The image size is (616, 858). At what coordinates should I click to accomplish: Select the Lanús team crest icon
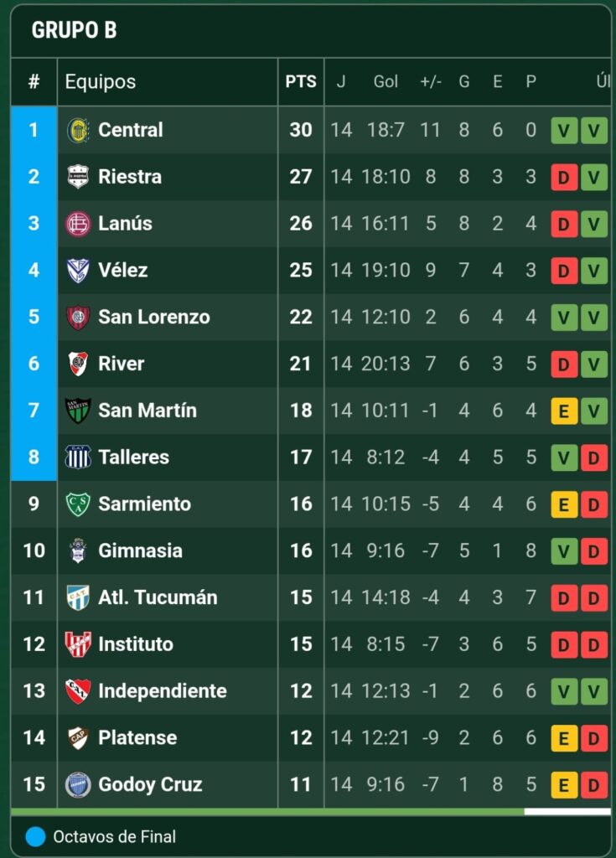point(78,224)
